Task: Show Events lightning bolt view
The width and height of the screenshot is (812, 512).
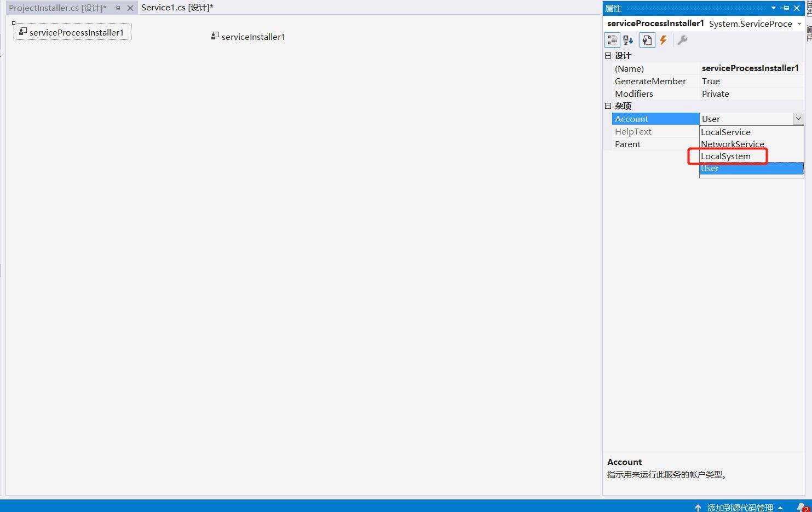Action: pos(664,40)
